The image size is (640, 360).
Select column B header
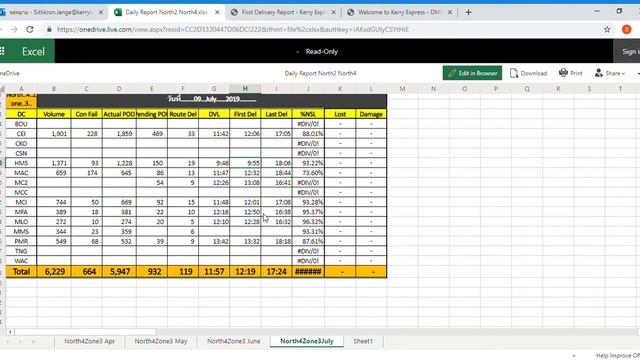[x=53, y=89]
